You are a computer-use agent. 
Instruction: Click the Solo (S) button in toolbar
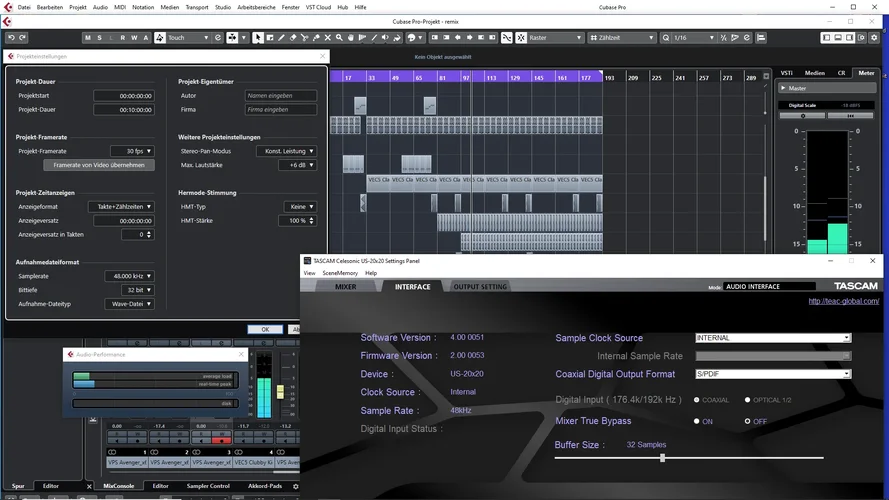pos(99,38)
